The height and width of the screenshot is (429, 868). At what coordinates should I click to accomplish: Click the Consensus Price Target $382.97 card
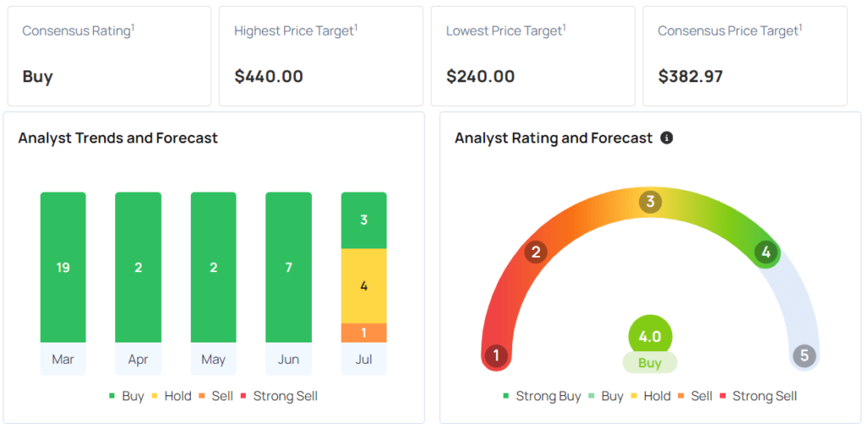tap(744, 56)
